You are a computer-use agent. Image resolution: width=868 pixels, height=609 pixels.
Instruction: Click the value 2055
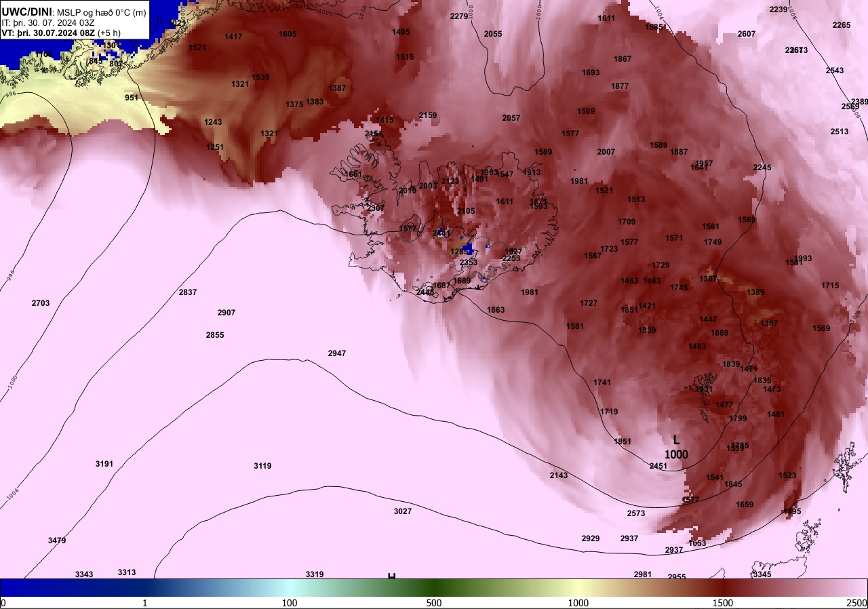493,34
